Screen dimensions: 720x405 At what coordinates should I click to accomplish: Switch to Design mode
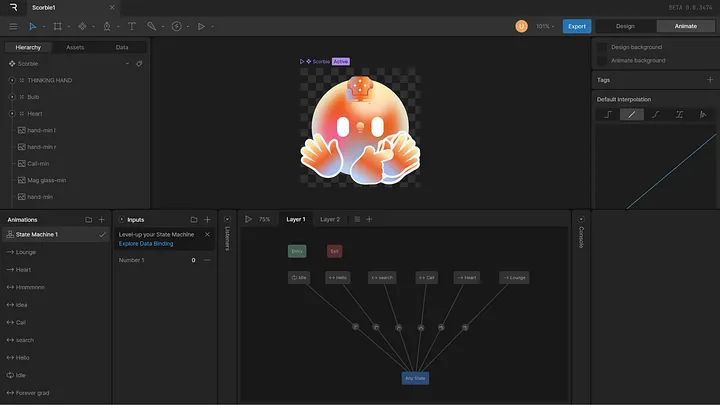[625, 26]
